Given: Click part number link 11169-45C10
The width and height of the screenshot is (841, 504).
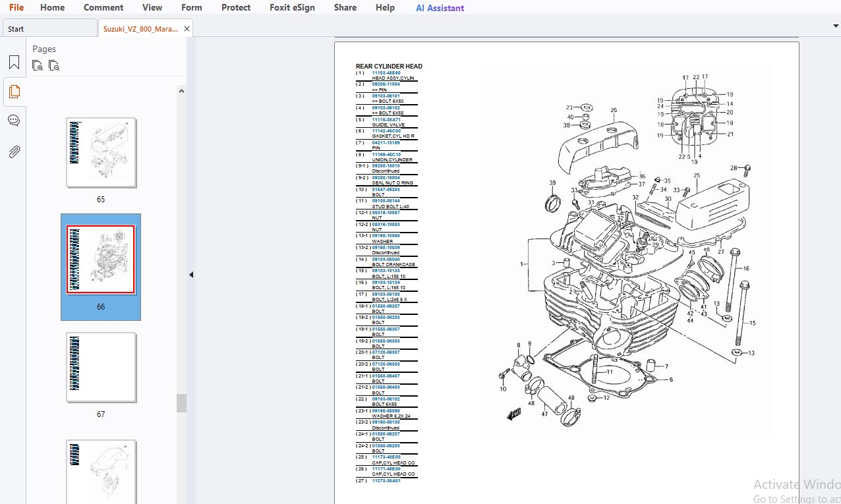Looking at the screenshot, I should [x=386, y=155].
